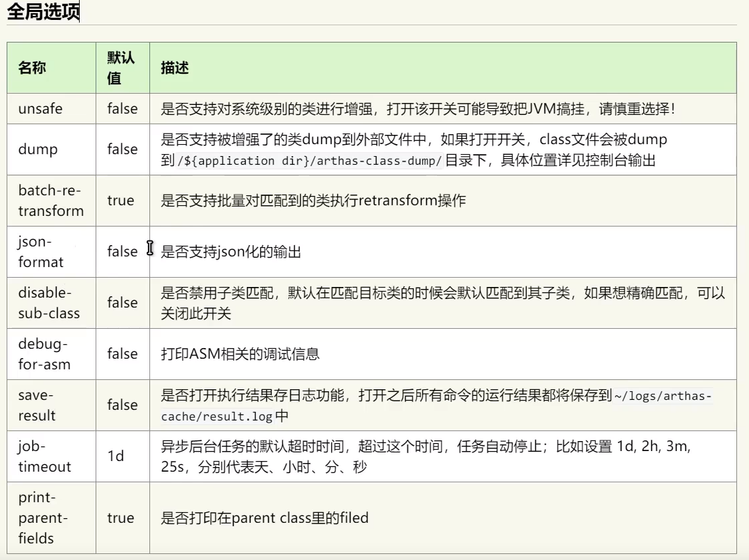Select the save-result description about 日志功能

(x=437, y=405)
